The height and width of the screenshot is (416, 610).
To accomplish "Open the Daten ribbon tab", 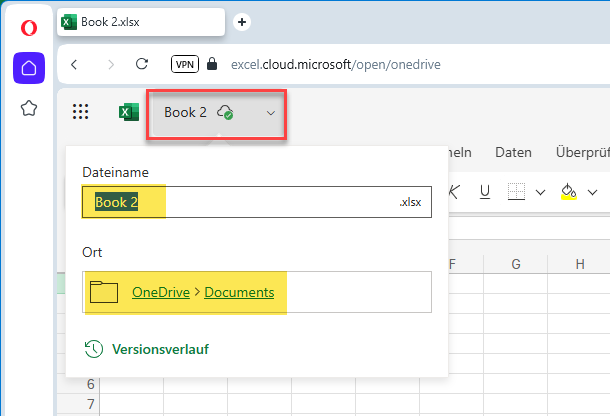I will point(513,153).
